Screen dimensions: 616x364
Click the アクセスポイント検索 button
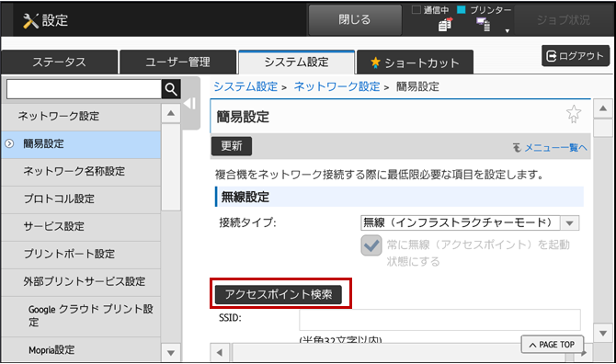tap(279, 294)
